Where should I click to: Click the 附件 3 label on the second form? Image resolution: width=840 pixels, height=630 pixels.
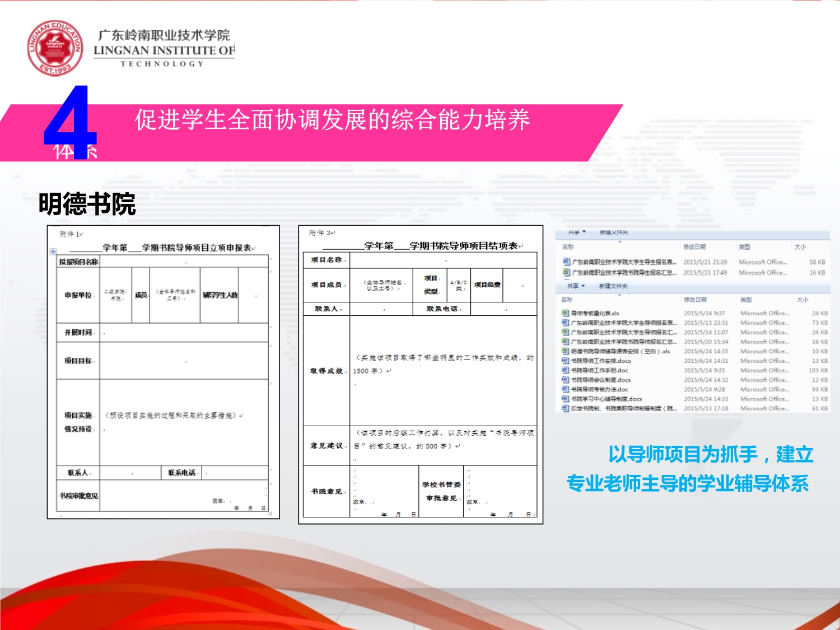pos(322,233)
